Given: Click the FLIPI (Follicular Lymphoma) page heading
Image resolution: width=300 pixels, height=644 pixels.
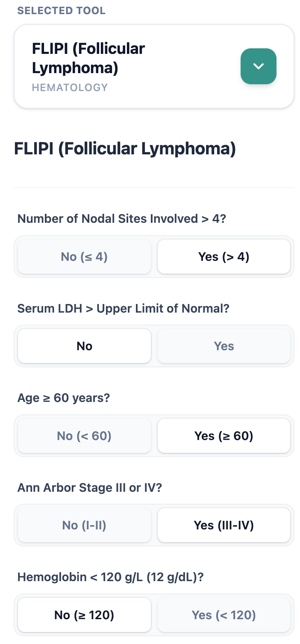Looking at the screenshot, I should point(125,149).
